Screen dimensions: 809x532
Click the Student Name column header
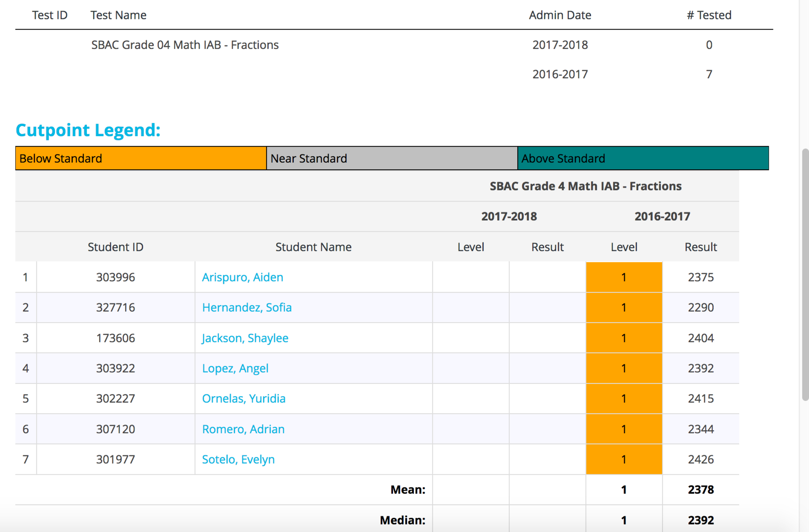point(313,247)
